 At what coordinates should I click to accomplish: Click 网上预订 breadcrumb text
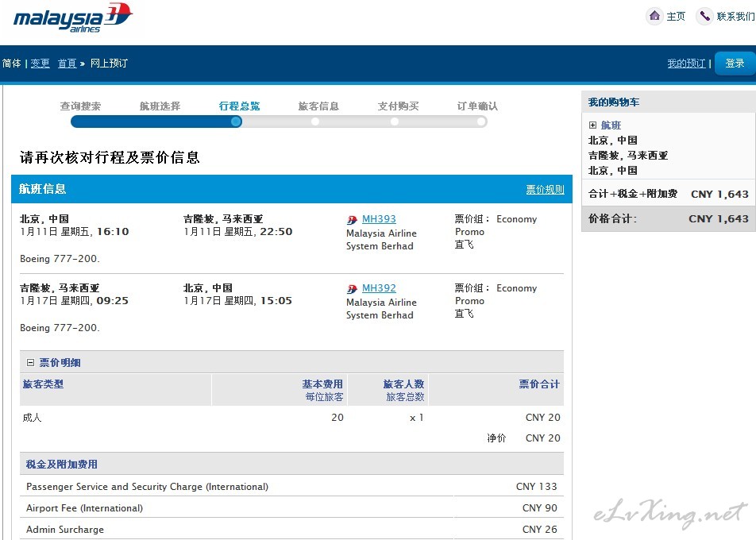[109, 64]
